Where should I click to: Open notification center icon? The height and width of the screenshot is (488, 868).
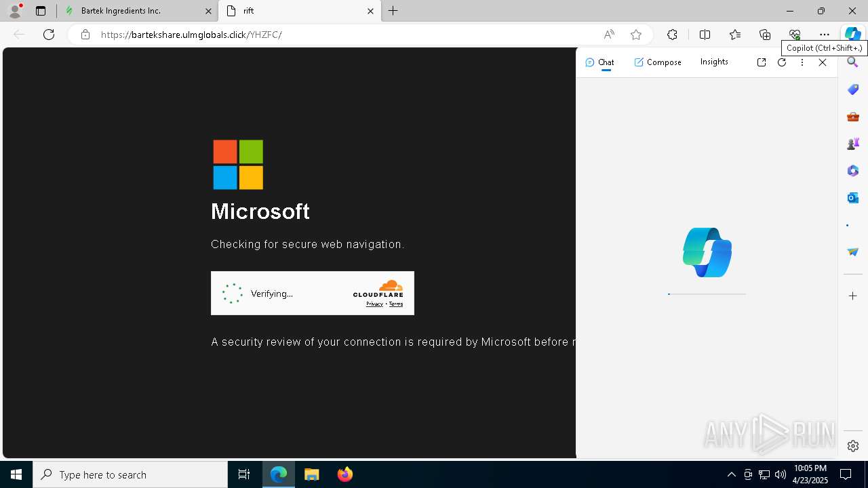click(x=846, y=474)
